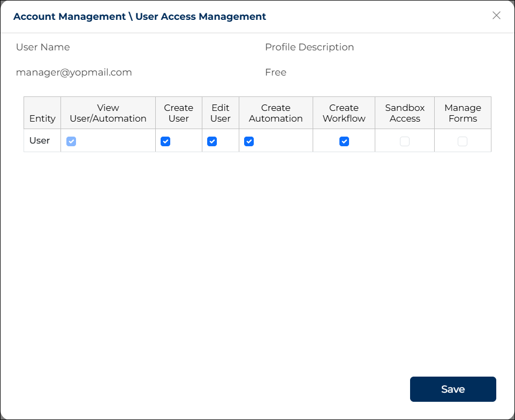Select the Edit User column header

[x=221, y=113]
